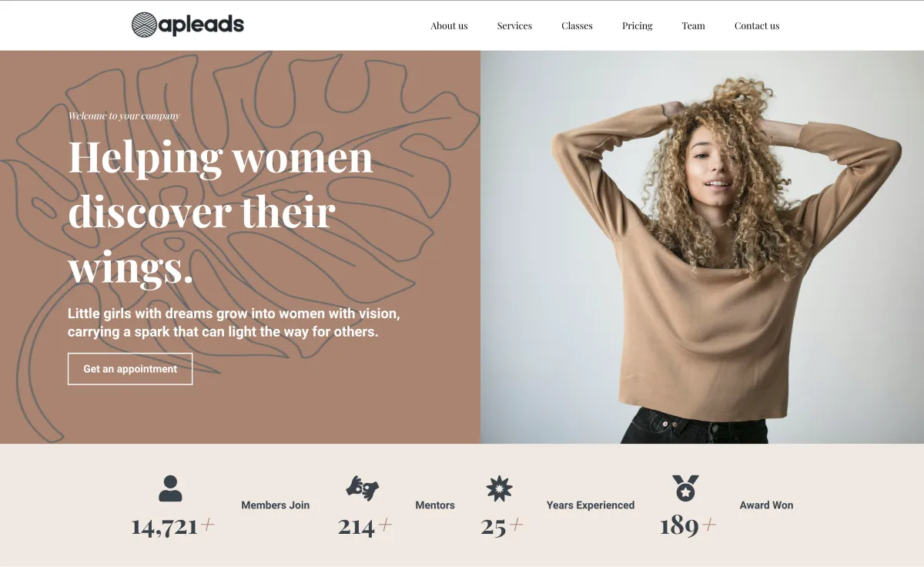Open the About us menu item
The width and height of the screenshot is (924, 567).
(449, 25)
